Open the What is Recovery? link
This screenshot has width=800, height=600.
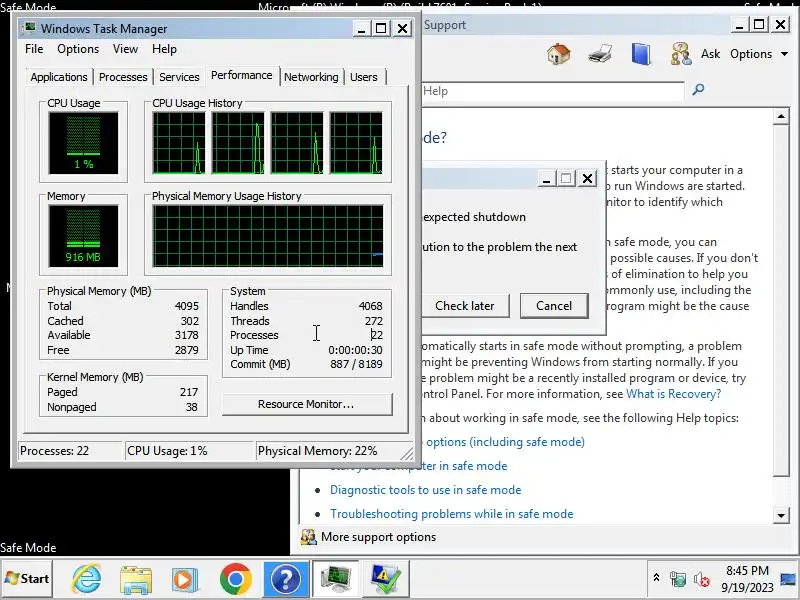click(x=673, y=394)
